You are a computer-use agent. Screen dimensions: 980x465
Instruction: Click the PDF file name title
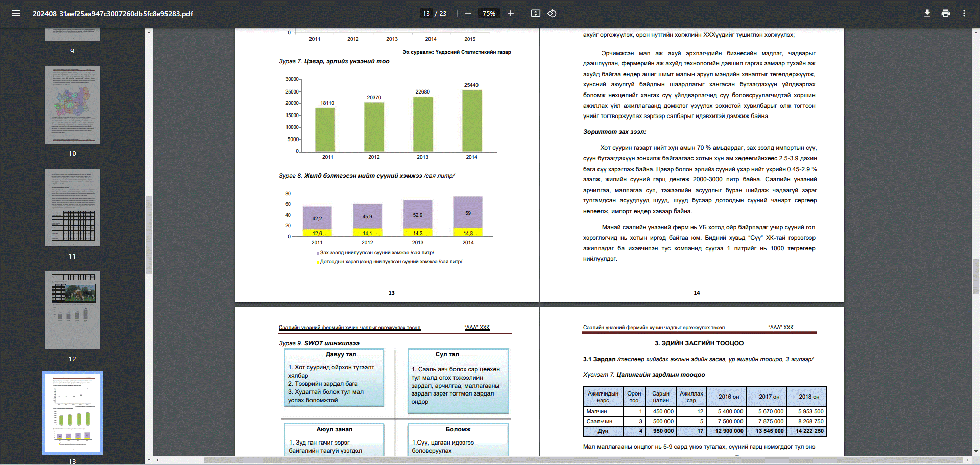pyautogui.click(x=112, y=14)
